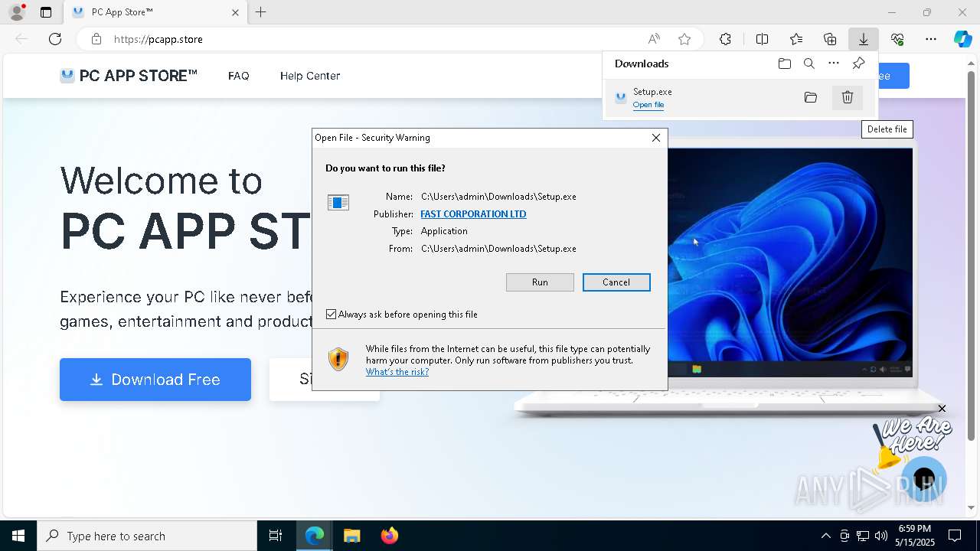980x551 pixels.
Task: Click the Setup.exe file name in Downloads
Action: pyautogui.click(x=652, y=92)
